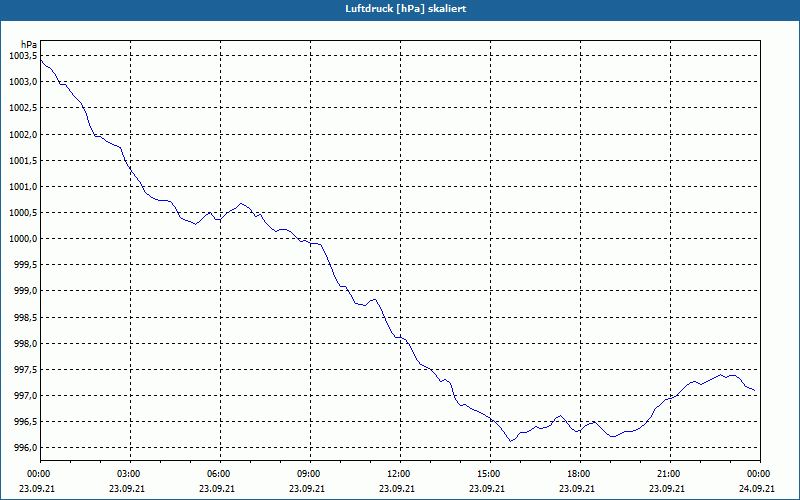Click the 23.09.21 date under 12:00

[x=396, y=488]
